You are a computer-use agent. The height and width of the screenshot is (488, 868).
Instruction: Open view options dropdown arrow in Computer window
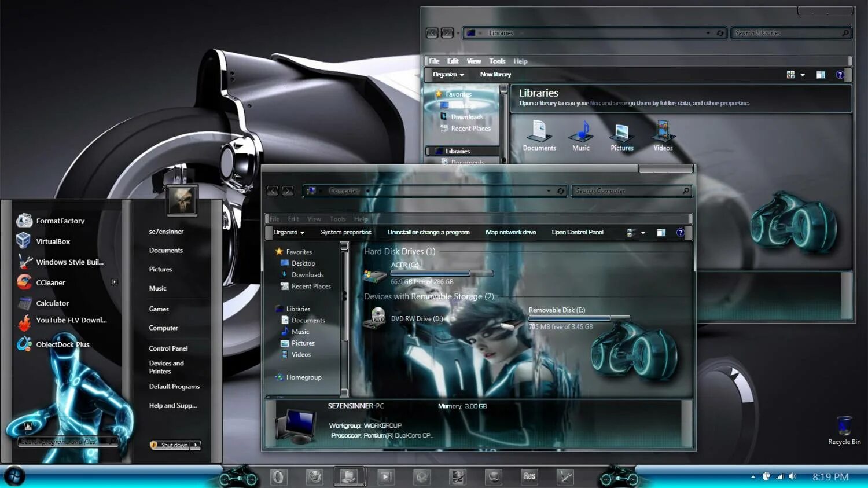643,233
